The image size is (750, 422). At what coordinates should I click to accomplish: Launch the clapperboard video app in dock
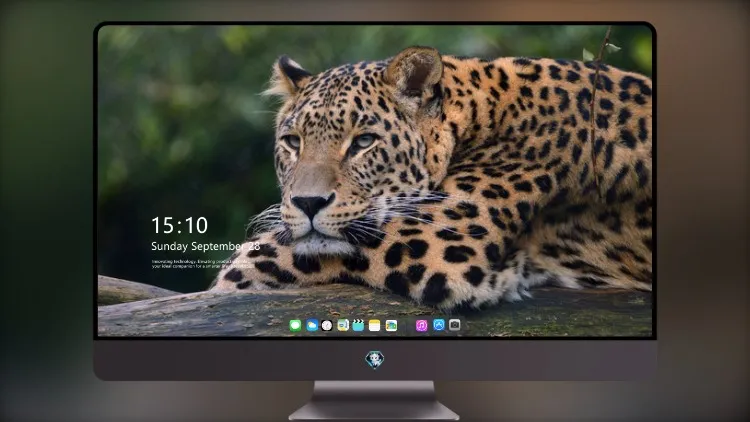tap(358, 325)
